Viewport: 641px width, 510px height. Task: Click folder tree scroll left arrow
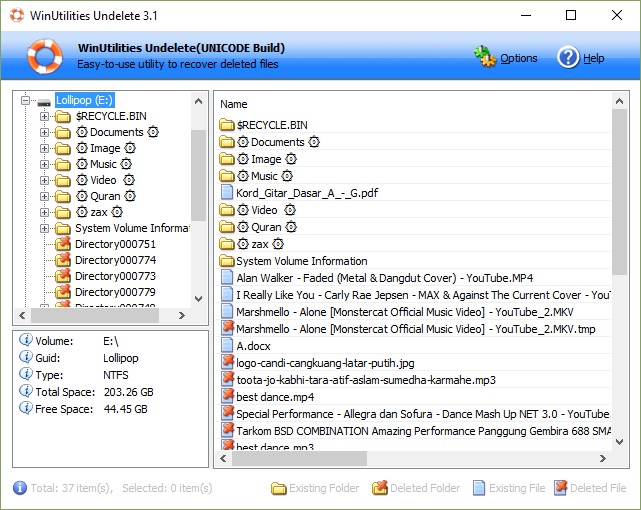[x=22, y=315]
